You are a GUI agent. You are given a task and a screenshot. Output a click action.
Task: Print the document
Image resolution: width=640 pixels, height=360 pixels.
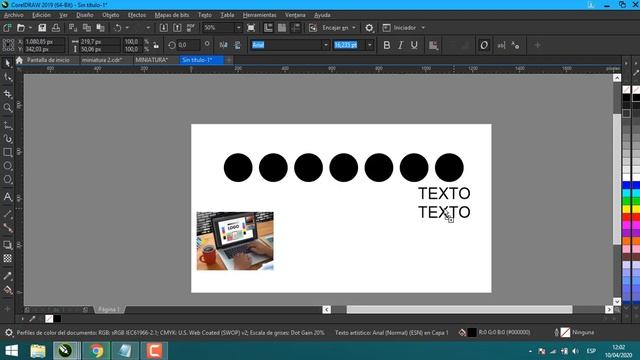coord(56,28)
